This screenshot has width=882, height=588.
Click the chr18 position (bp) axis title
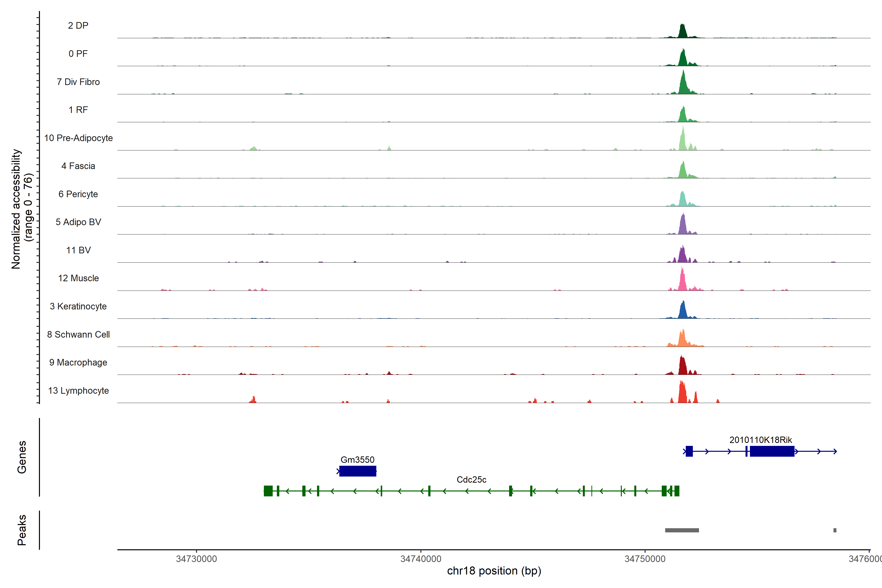pos(494,571)
